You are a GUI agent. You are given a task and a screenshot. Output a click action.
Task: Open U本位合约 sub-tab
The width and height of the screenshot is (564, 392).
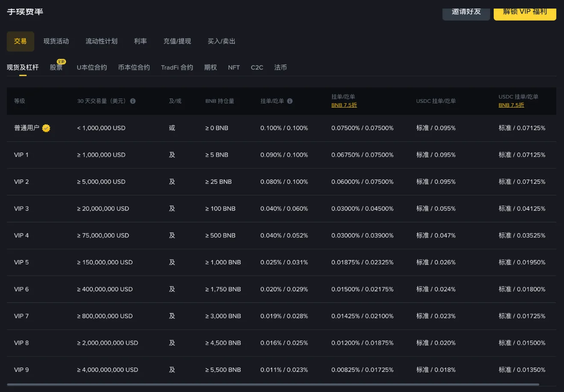[x=92, y=68]
